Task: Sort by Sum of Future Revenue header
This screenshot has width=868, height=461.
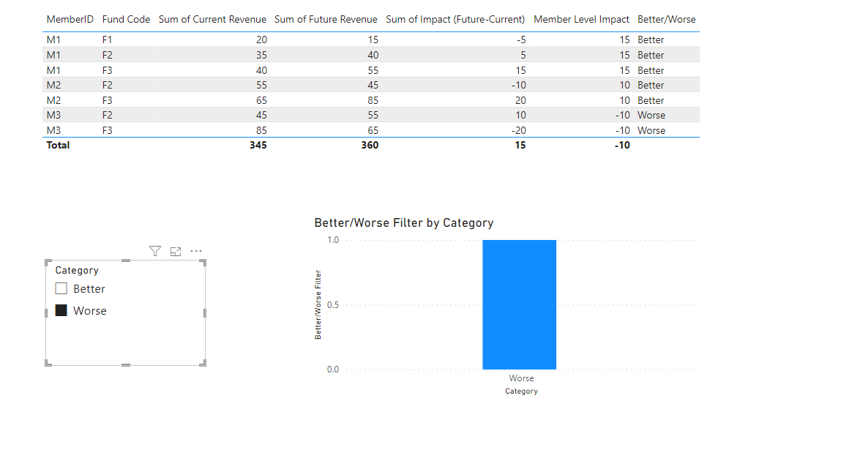Action: coord(326,19)
